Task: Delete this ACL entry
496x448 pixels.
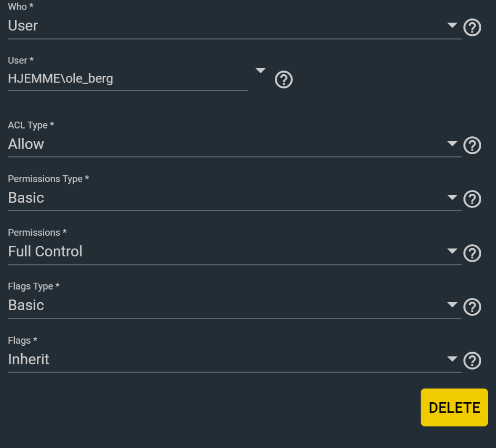Action: (x=454, y=407)
